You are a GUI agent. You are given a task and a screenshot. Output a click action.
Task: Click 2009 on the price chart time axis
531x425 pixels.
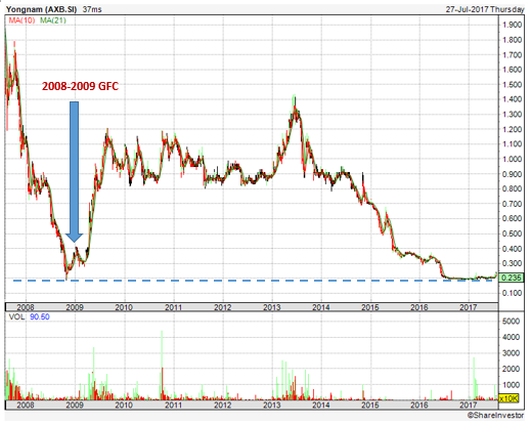click(x=75, y=307)
